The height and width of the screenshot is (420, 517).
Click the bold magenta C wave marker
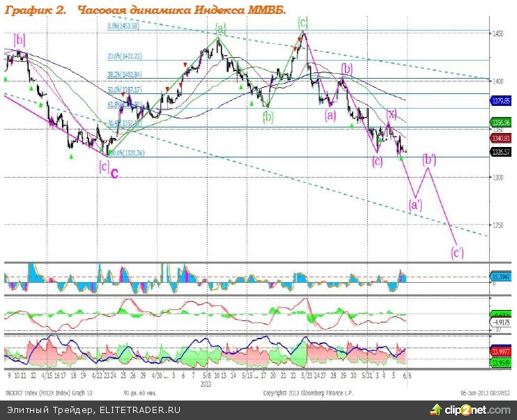tap(114, 171)
